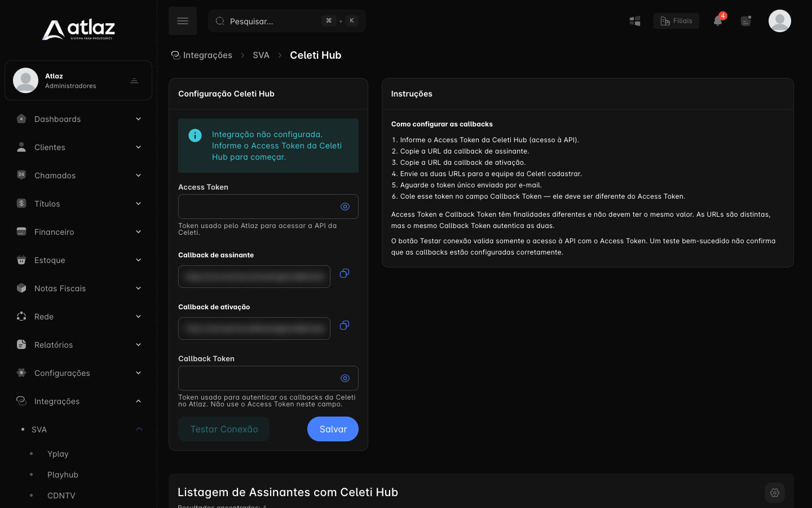Copy the Callback de ativação URL
Screen dimensions: 812x508
[345, 325]
